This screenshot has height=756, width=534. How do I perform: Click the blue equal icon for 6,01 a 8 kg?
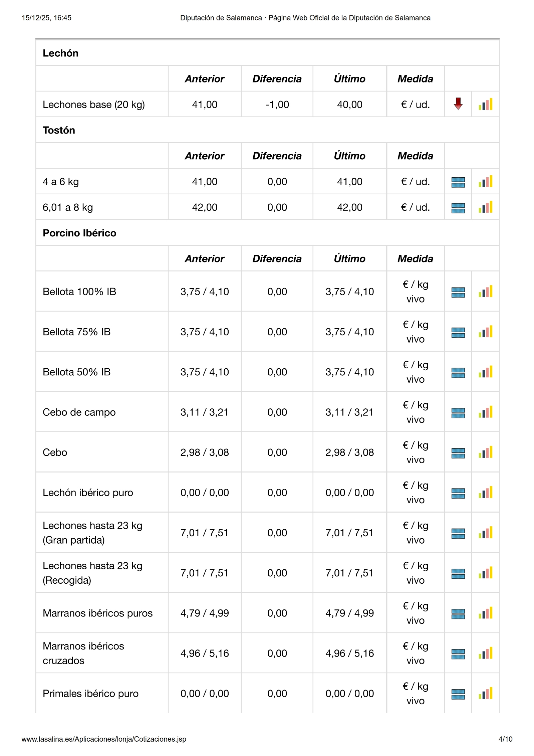(x=458, y=208)
